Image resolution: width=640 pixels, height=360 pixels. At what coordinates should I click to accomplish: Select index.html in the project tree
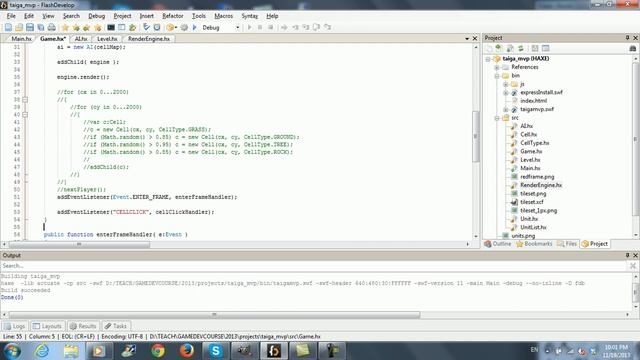[x=533, y=101]
